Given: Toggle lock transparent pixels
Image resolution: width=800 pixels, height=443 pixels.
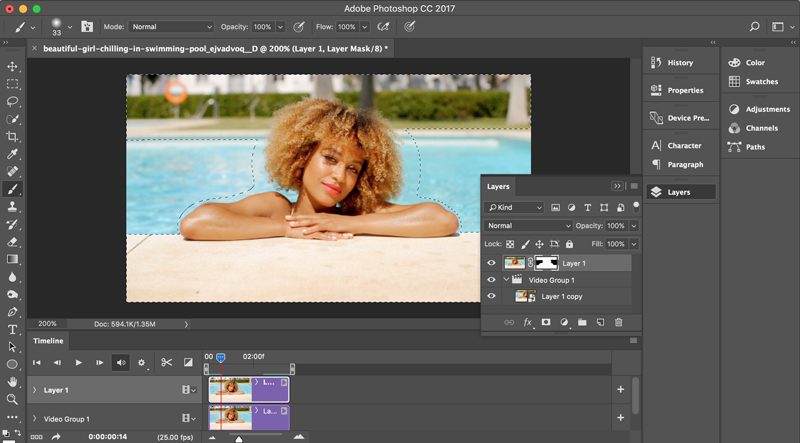Looking at the screenshot, I should pos(510,244).
